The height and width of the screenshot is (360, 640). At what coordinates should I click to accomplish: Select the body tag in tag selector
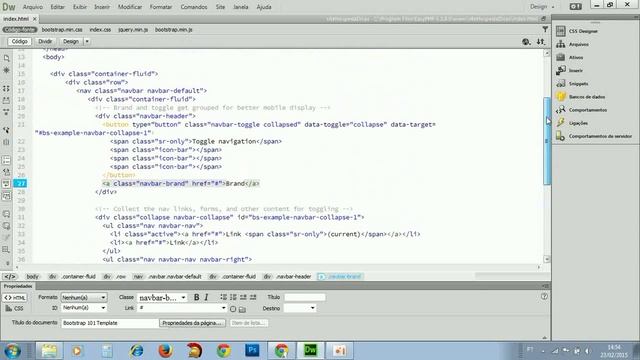point(32,277)
